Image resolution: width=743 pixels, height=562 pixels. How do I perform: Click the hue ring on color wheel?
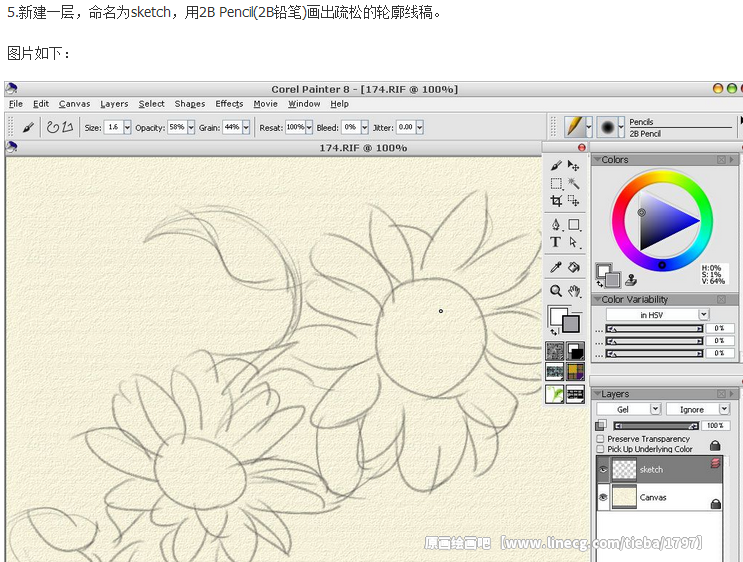[662, 265]
